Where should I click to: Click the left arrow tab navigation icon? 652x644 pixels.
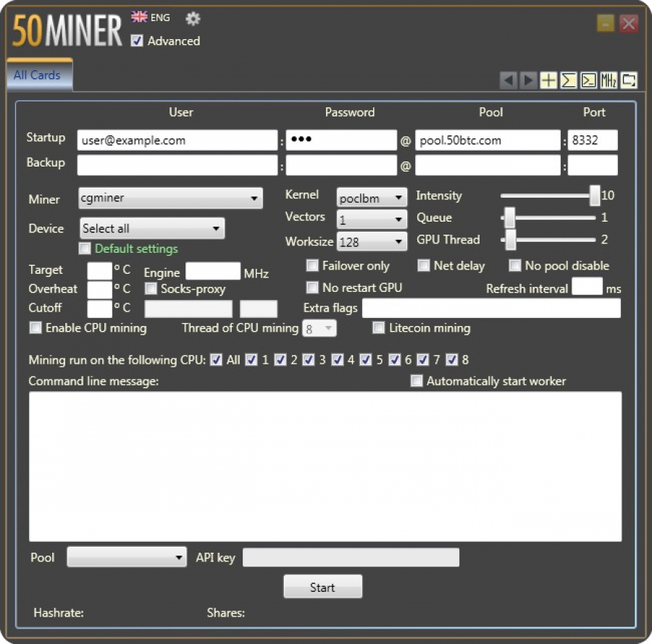[x=509, y=80]
